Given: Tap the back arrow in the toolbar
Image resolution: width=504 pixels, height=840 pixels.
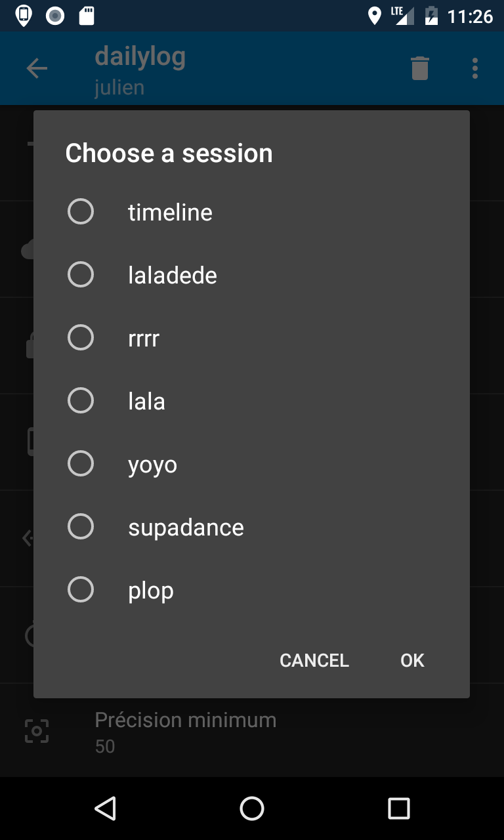Looking at the screenshot, I should 37,68.
